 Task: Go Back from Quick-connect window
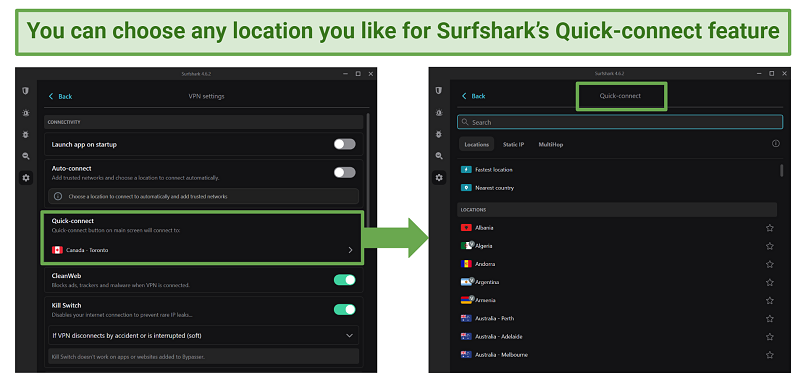pyautogui.click(x=474, y=96)
